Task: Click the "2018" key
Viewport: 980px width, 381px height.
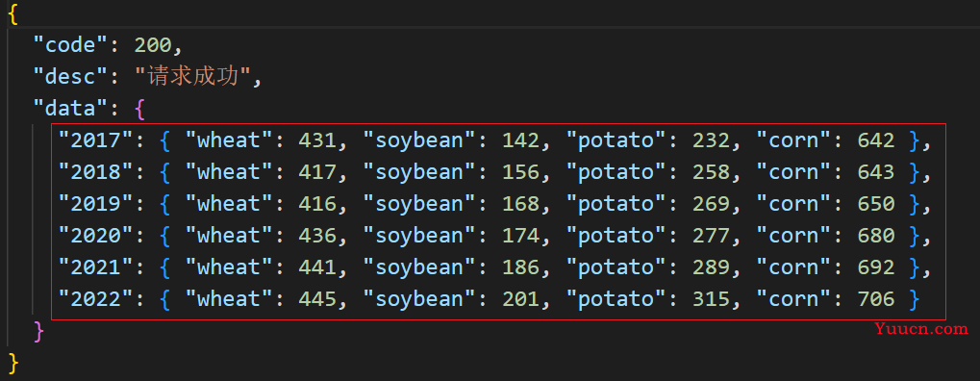Action: coord(95,172)
